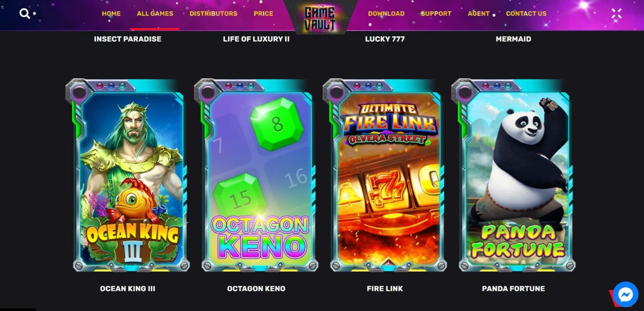The height and width of the screenshot is (311, 644).
Task: Click the FIRE LINK title link
Action: click(x=385, y=288)
